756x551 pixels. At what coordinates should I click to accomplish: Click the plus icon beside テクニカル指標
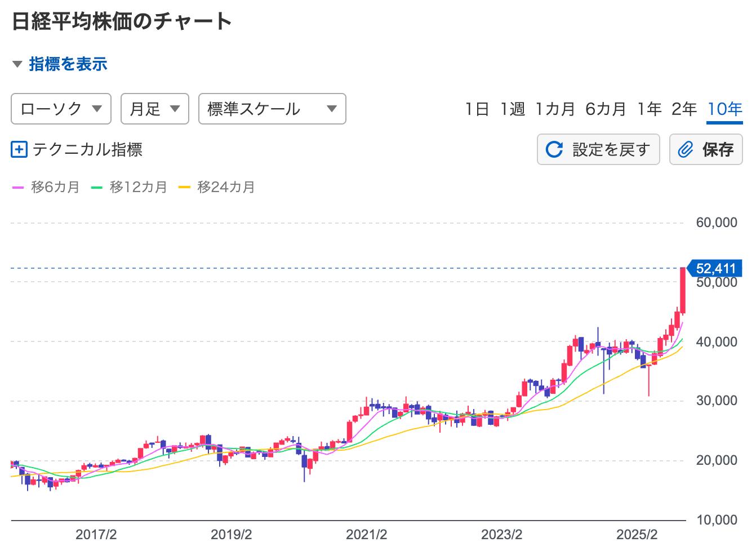pyautogui.click(x=19, y=150)
